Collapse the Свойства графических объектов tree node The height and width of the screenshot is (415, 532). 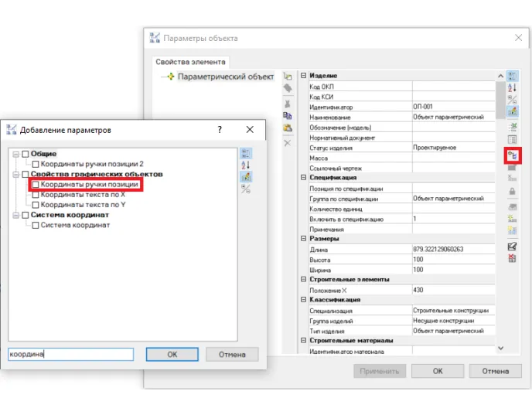(15, 175)
